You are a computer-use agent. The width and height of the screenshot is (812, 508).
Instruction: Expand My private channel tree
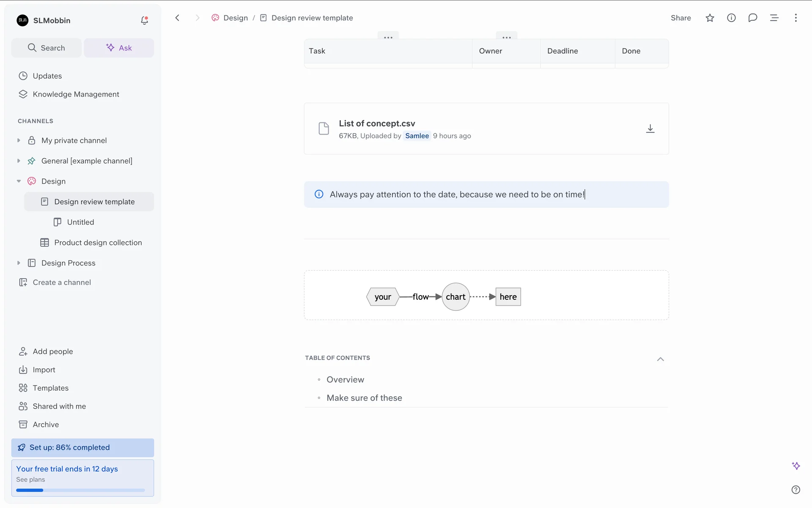click(x=19, y=140)
